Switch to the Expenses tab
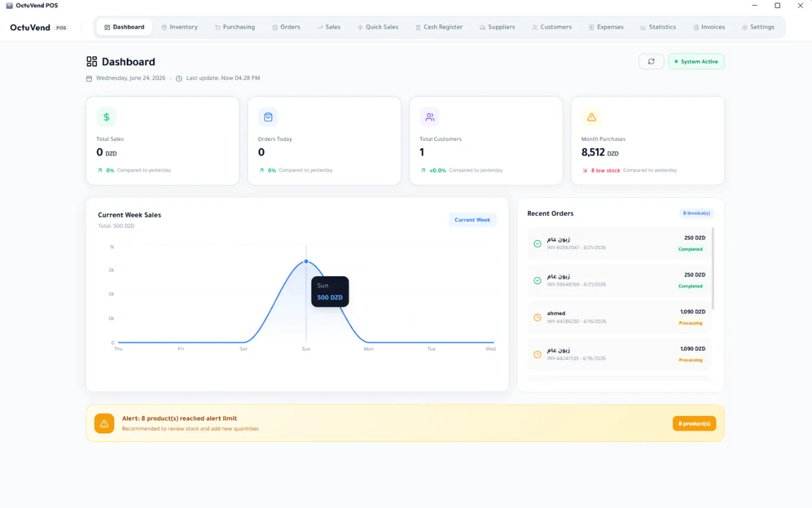The width and height of the screenshot is (812, 508). tap(606, 27)
